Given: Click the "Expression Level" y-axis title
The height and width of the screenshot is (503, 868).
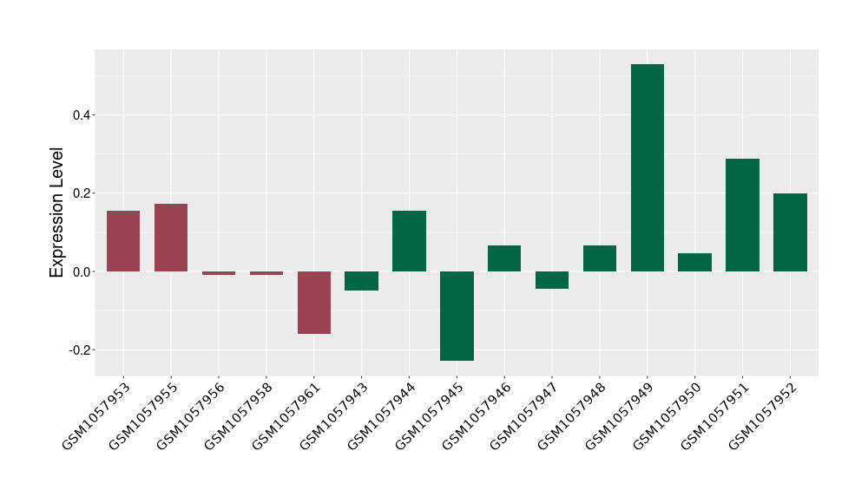Looking at the screenshot, I should (57, 212).
